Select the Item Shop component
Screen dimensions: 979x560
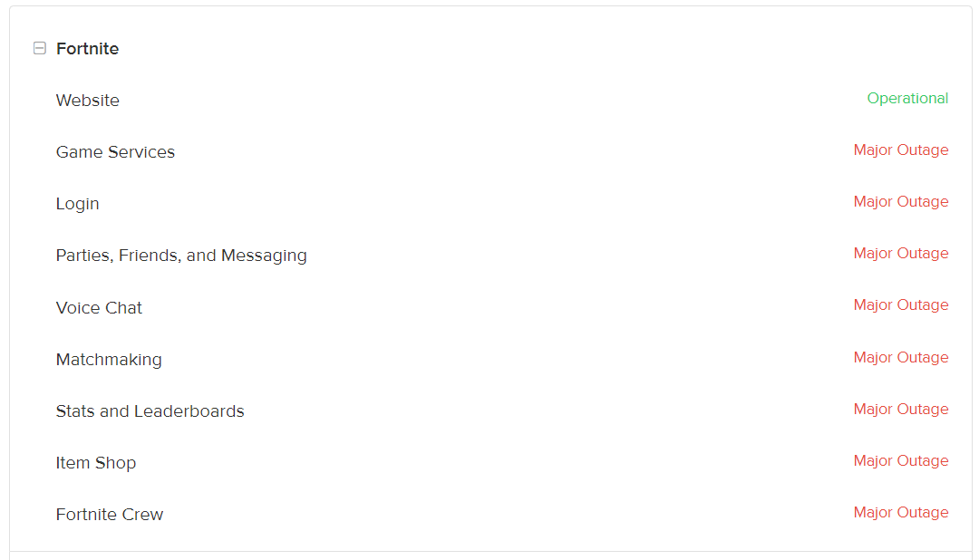(96, 463)
